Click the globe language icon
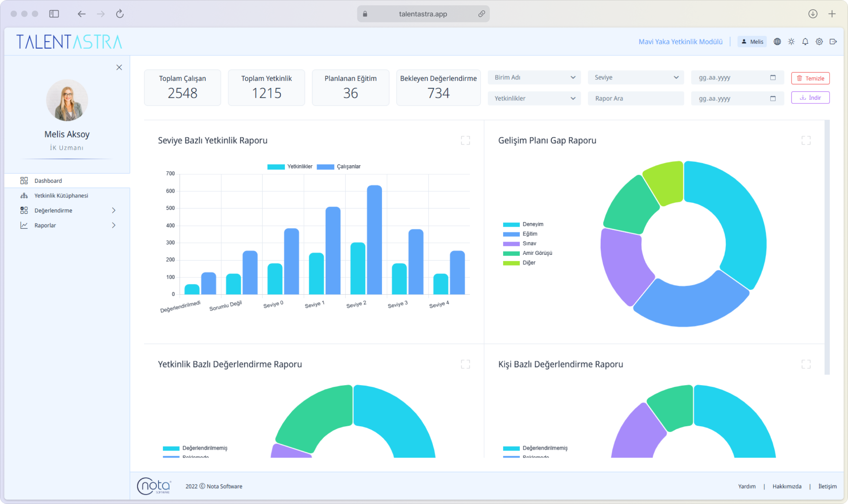The height and width of the screenshot is (504, 848). click(x=777, y=42)
